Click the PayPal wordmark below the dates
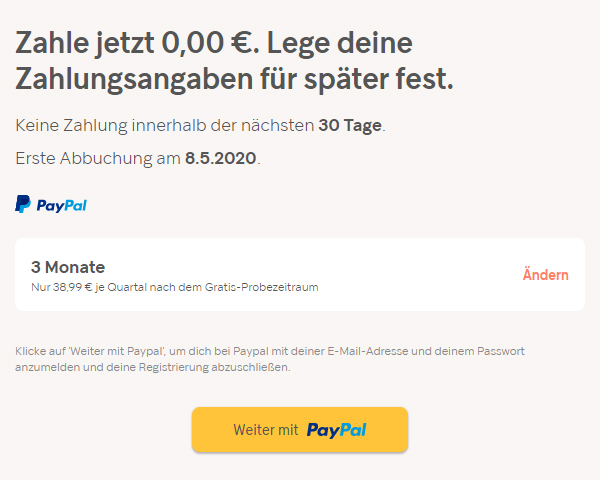600x480 pixels. 62,206
